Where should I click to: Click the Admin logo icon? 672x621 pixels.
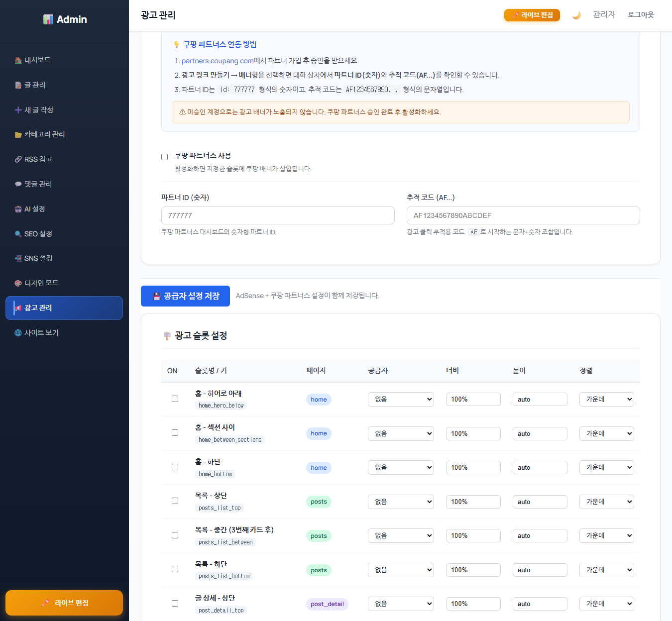(48, 19)
